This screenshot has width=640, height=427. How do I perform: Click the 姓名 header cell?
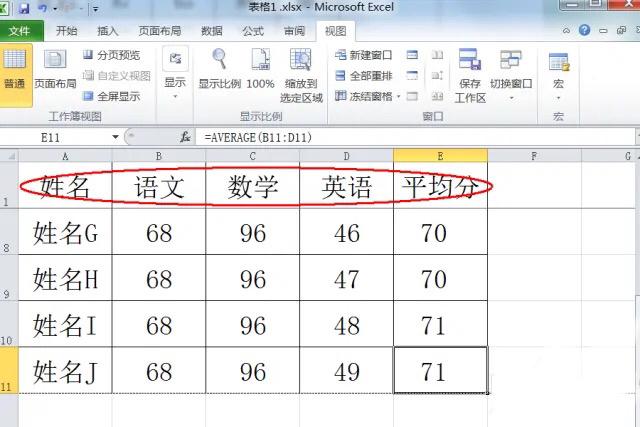tap(65, 186)
